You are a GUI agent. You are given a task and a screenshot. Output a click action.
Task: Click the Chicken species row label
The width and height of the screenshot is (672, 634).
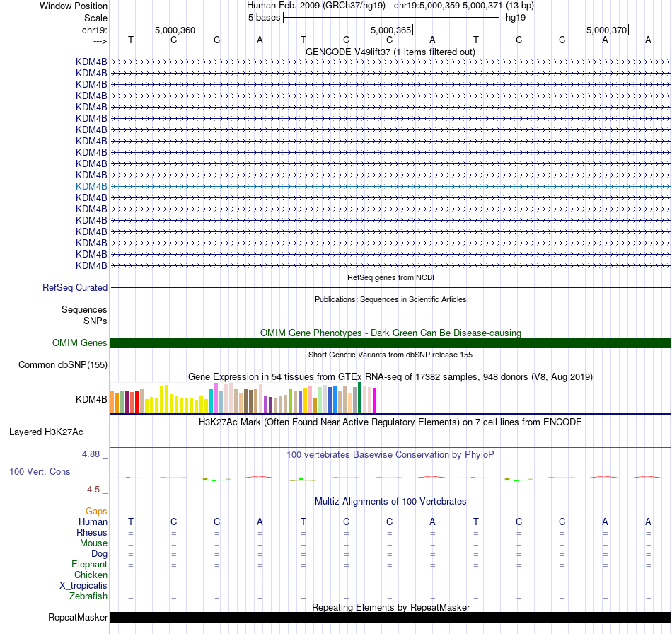coord(91,575)
